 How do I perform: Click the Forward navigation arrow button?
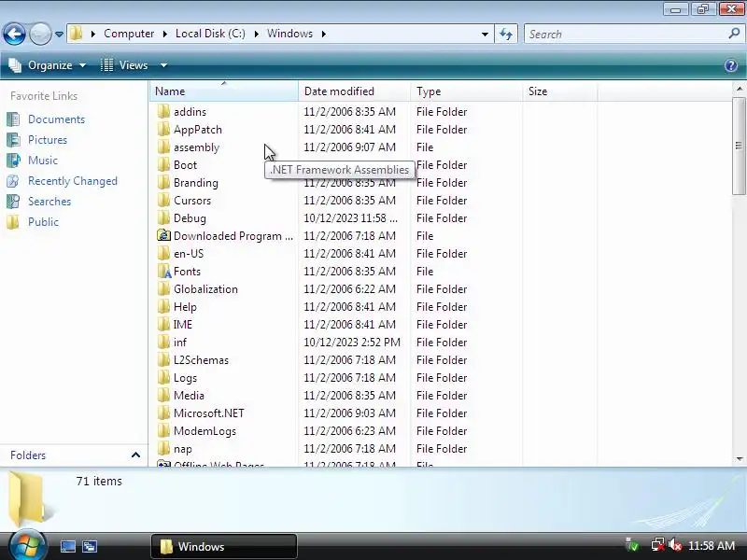40,34
